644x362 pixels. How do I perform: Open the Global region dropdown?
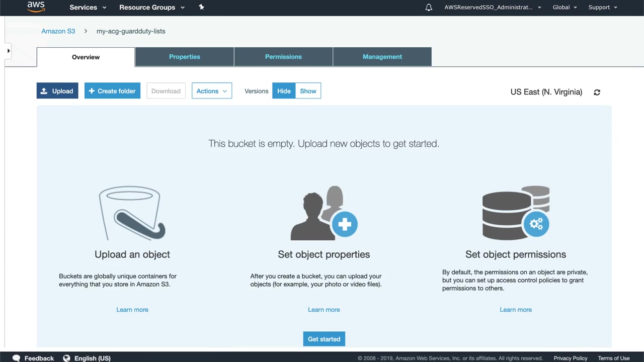coord(565,8)
